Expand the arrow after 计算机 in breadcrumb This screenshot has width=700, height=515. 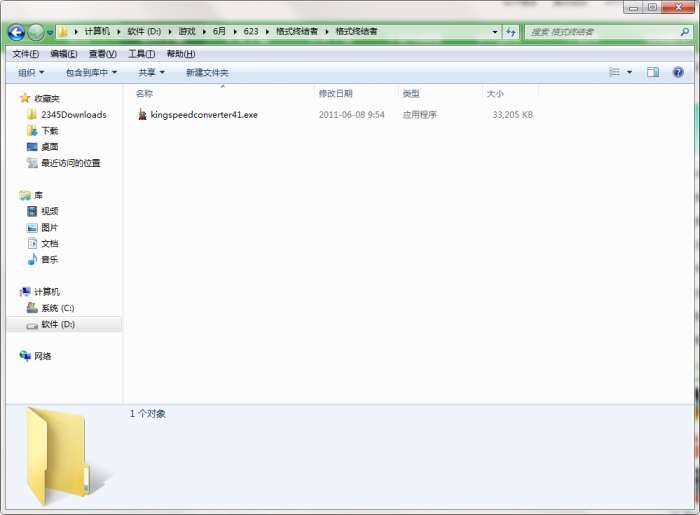tap(119, 32)
